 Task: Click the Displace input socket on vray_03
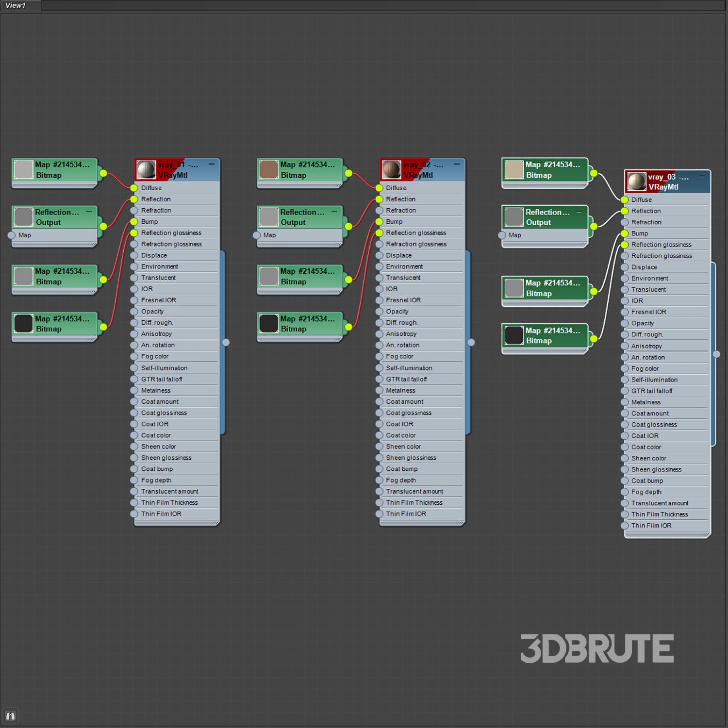coord(625,267)
